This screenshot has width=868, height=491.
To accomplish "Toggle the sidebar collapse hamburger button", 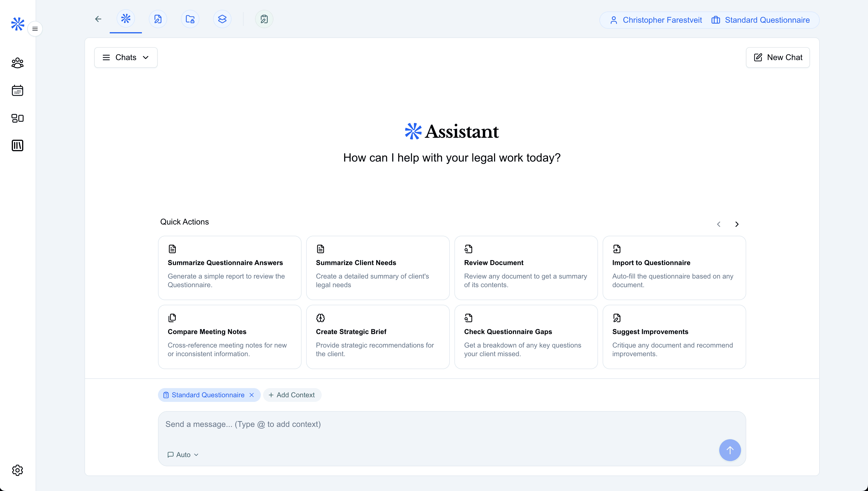I will click(x=35, y=29).
